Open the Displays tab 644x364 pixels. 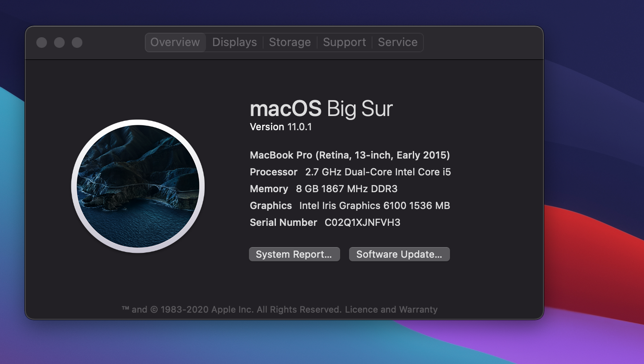(x=234, y=42)
